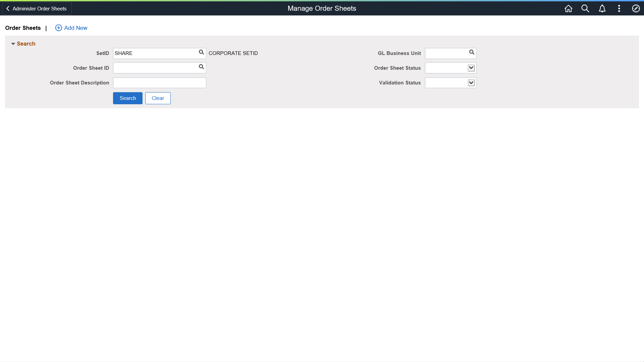
Task: Open the NavBar compass icon
Action: [x=636, y=8]
